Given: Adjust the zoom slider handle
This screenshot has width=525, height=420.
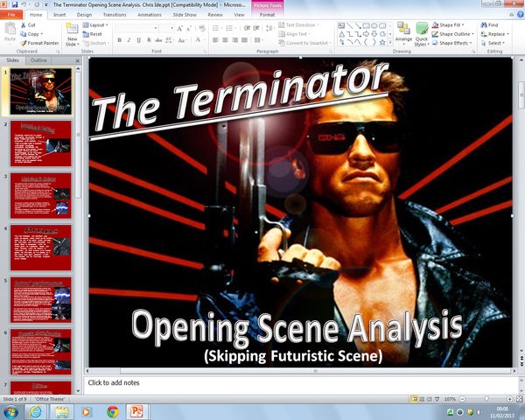Looking at the screenshot, I should (486, 399).
